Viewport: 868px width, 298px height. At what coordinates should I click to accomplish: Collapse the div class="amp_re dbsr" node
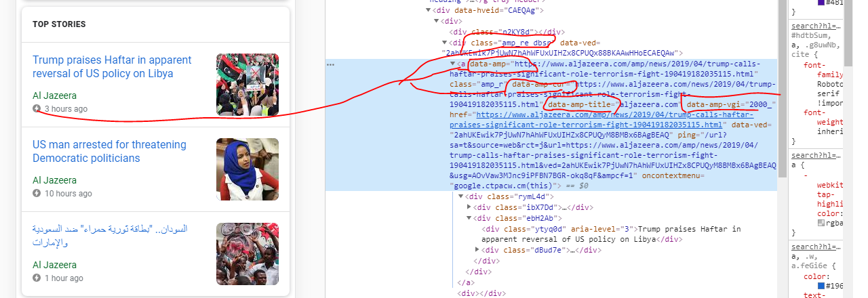tap(444, 42)
